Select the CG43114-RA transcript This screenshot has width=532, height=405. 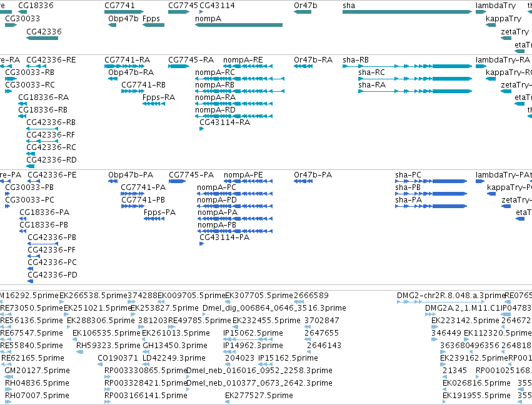click(x=201, y=129)
